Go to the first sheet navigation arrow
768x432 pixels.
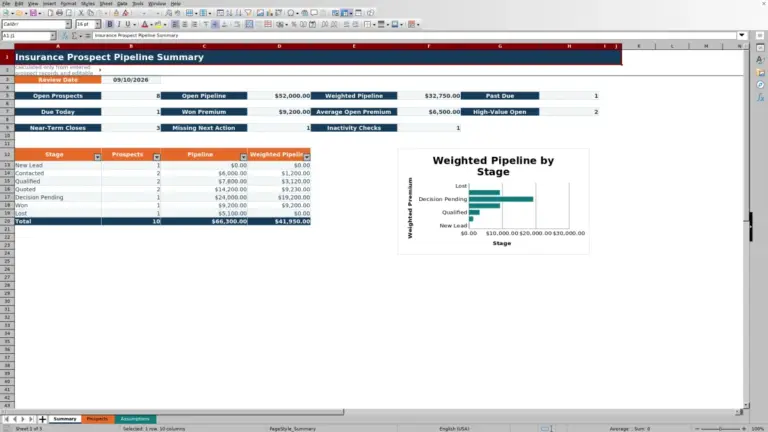(6, 419)
